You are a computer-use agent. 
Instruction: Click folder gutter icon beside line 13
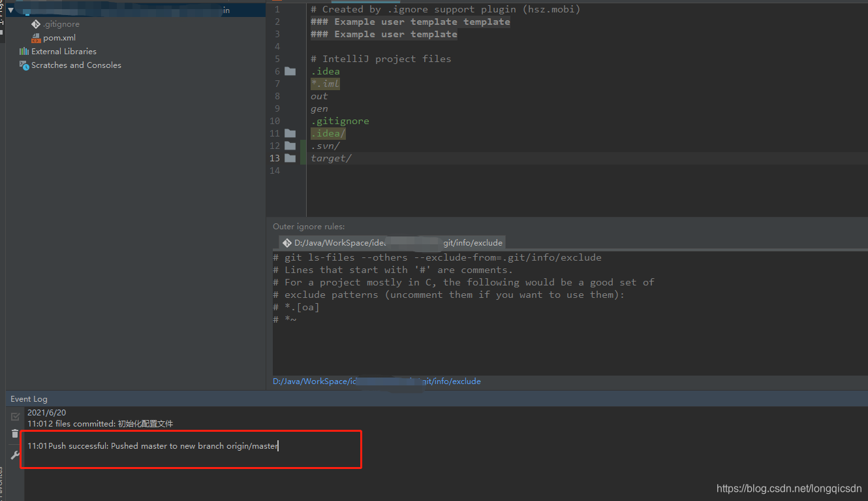pos(290,158)
